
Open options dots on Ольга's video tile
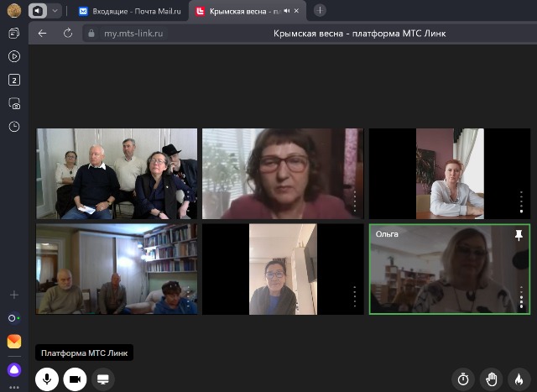pos(521,297)
